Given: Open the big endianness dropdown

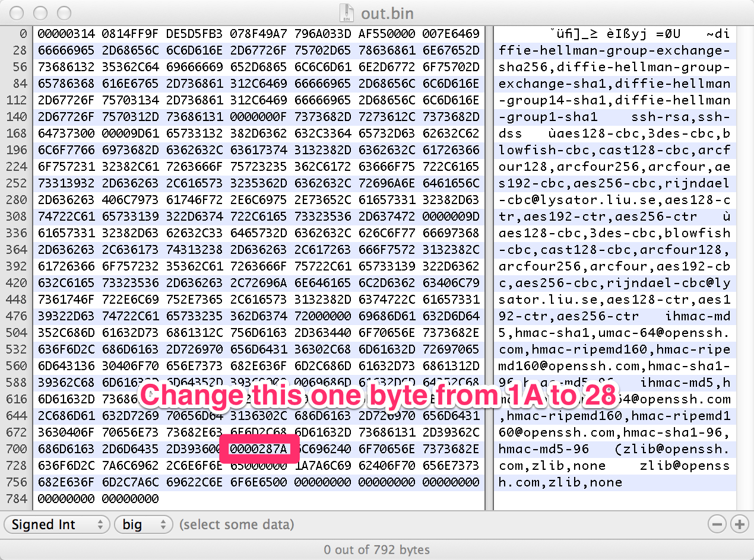Looking at the screenshot, I should [x=142, y=524].
